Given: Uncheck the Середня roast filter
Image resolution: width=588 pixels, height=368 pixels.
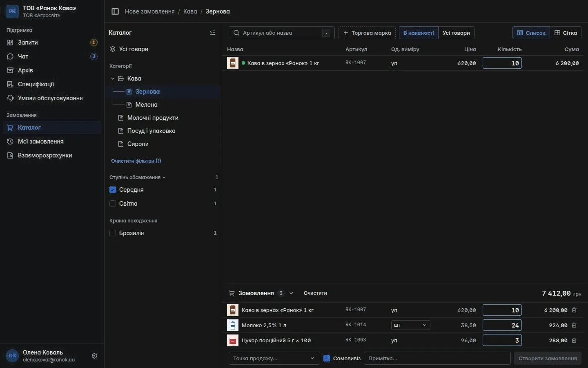Looking at the screenshot, I should (113, 190).
